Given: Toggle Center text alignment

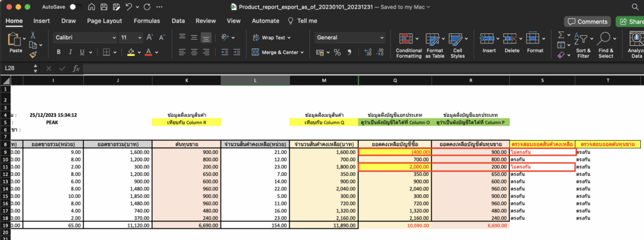Looking at the screenshot, I should coord(194,52).
